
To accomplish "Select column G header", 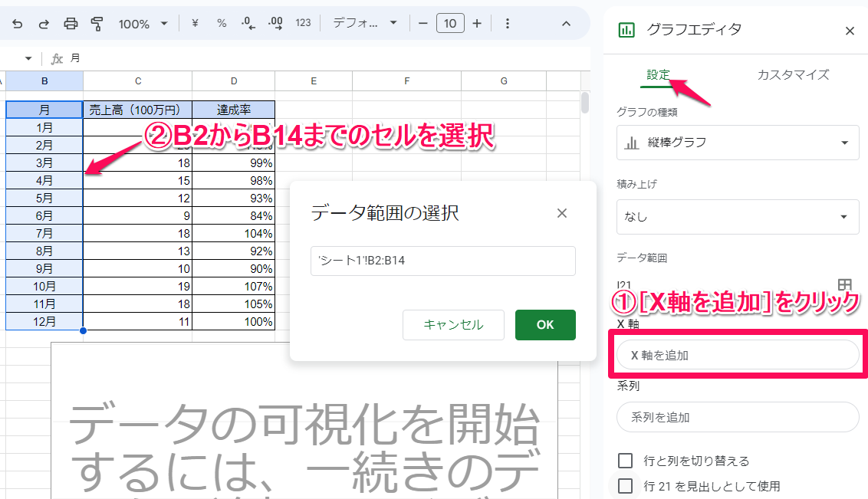I will [504, 80].
